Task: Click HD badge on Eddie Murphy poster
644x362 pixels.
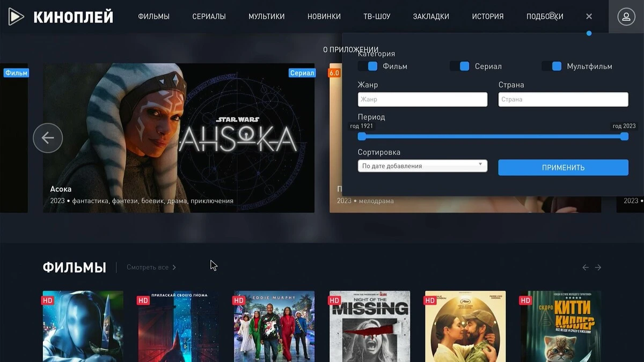Action: pyautogui.click(x=239, y=300)
